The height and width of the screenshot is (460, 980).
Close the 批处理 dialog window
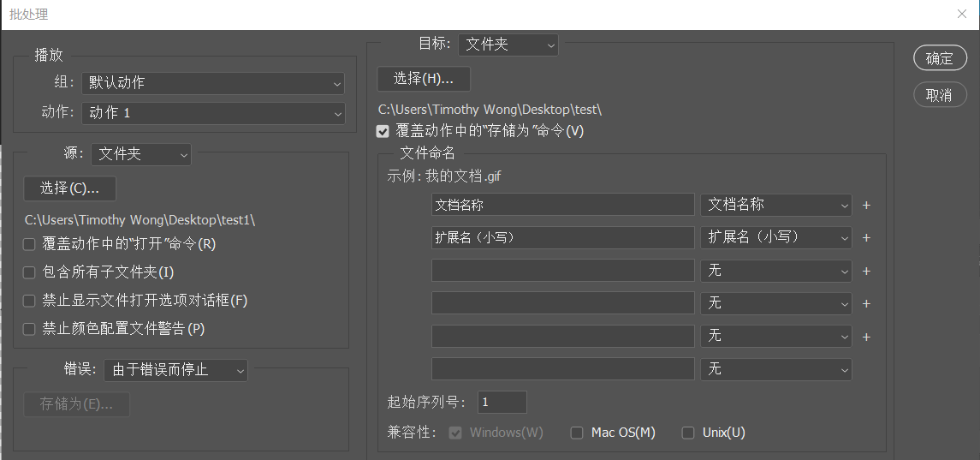click(962, 14)
